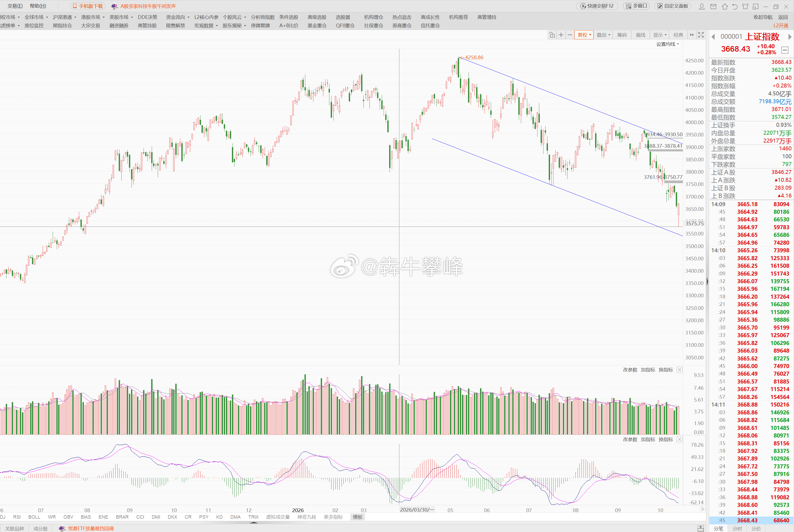This screenshot has width=794, height=532.
Task: Click the undo back-arrow icon
Action: pyautogui.click(x=735, y=7)
